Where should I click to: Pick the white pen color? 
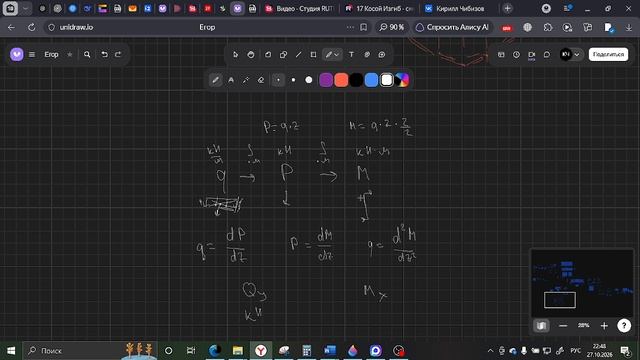click(387, 80)
